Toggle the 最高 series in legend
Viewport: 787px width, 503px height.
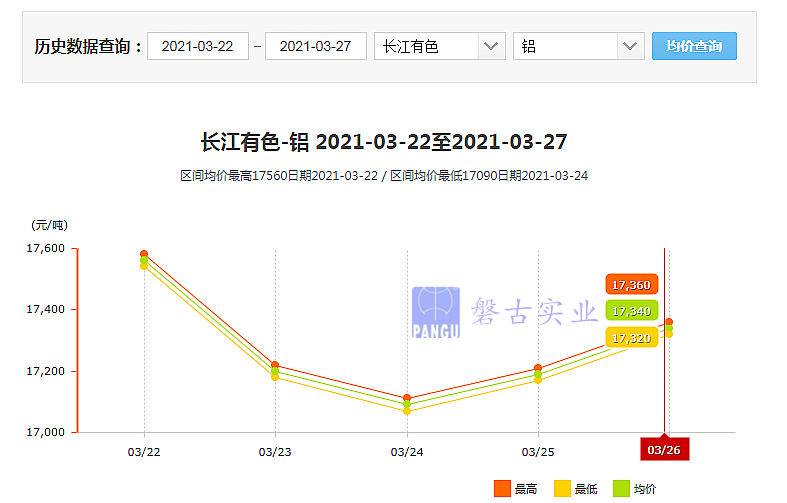[x=515, y=488]
